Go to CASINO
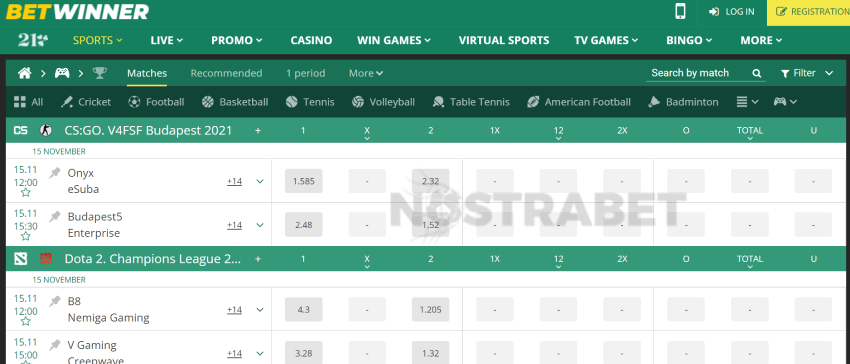 pyautogui.click(x=311, y=40)
